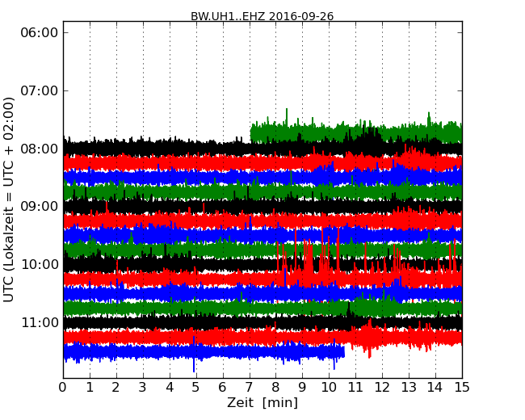Select the 07:00 y-axis tick label

(39, 91)
